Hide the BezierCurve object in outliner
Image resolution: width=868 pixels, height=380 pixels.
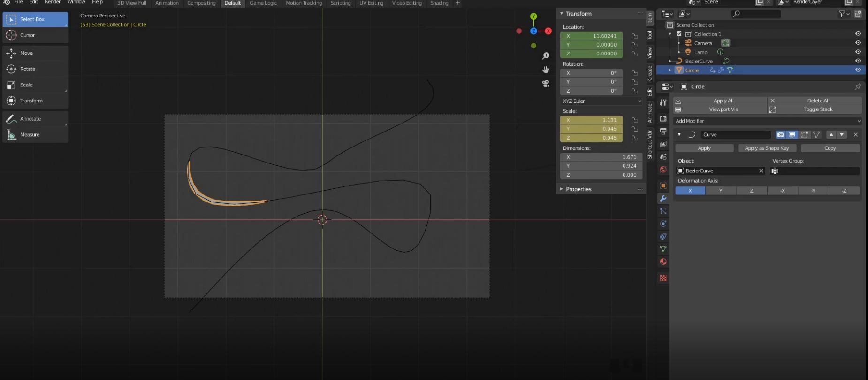858,61
